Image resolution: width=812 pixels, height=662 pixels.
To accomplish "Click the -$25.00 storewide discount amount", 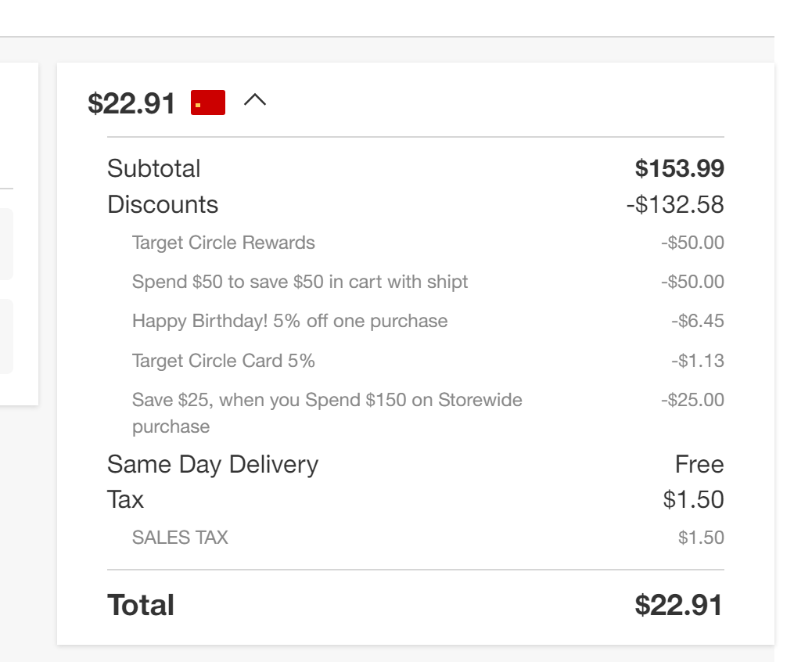I will click(692, 400).
